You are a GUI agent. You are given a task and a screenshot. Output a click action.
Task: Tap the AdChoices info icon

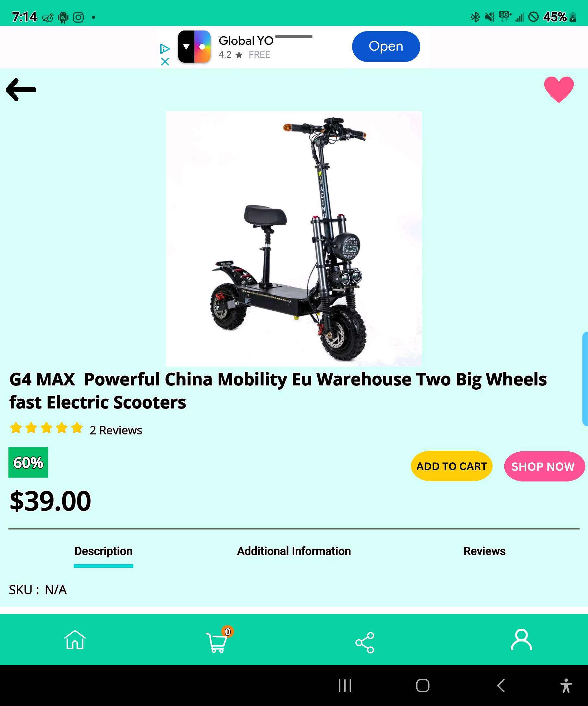[x=165, y=49]
